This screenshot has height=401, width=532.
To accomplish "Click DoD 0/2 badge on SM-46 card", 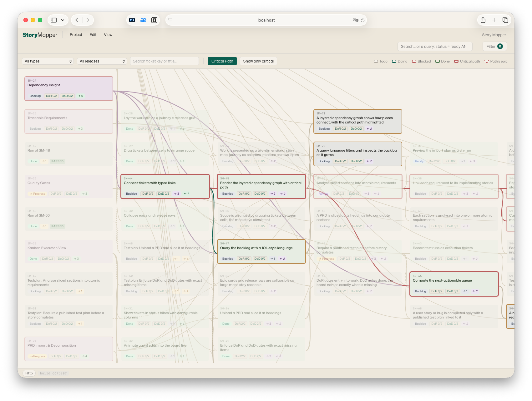I will click(453, 291).
